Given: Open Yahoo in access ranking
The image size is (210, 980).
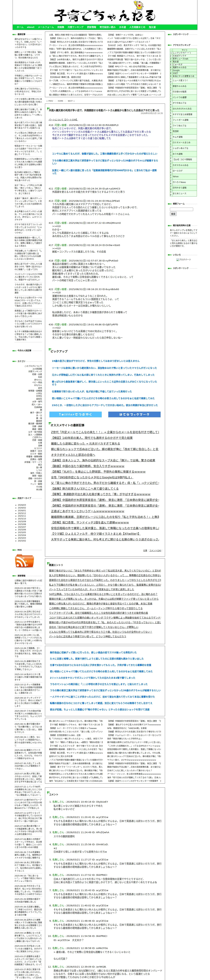Looking at the screenshot, I should click(x=176, y=177).
